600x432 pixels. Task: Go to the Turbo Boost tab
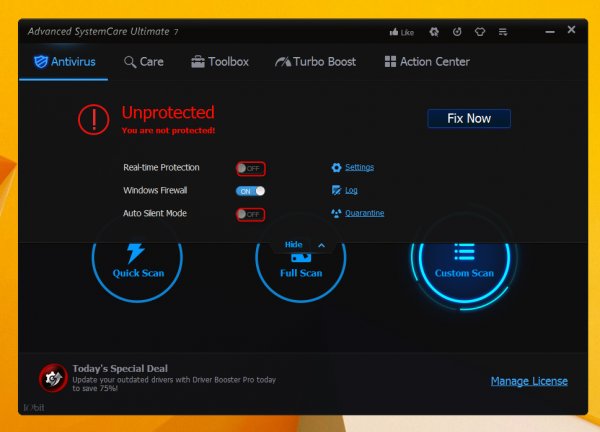coord(315,62)
